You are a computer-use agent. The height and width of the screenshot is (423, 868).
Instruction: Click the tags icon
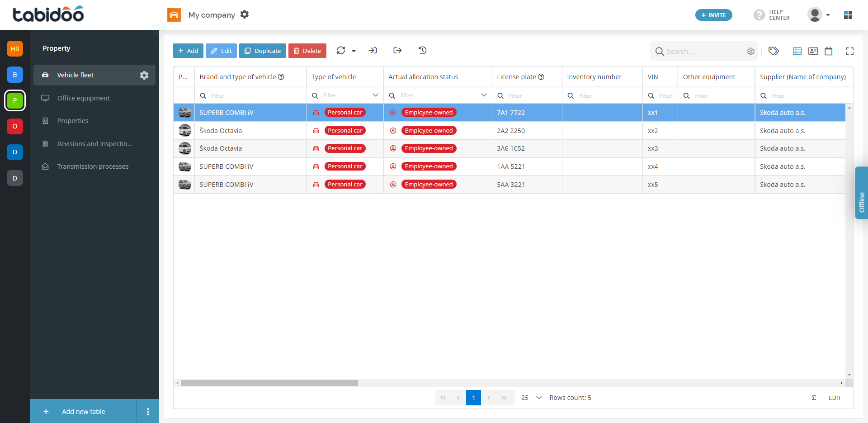pos(774,51)
